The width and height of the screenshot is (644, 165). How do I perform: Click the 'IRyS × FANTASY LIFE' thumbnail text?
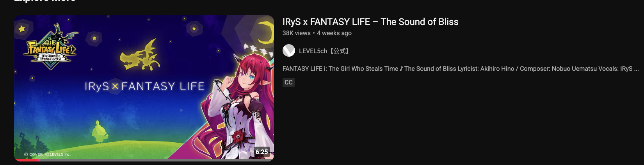tap(144, 86)
